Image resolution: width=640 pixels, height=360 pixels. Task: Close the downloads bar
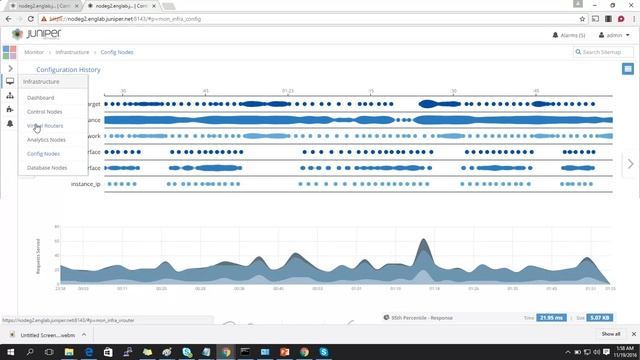point(633,334)
